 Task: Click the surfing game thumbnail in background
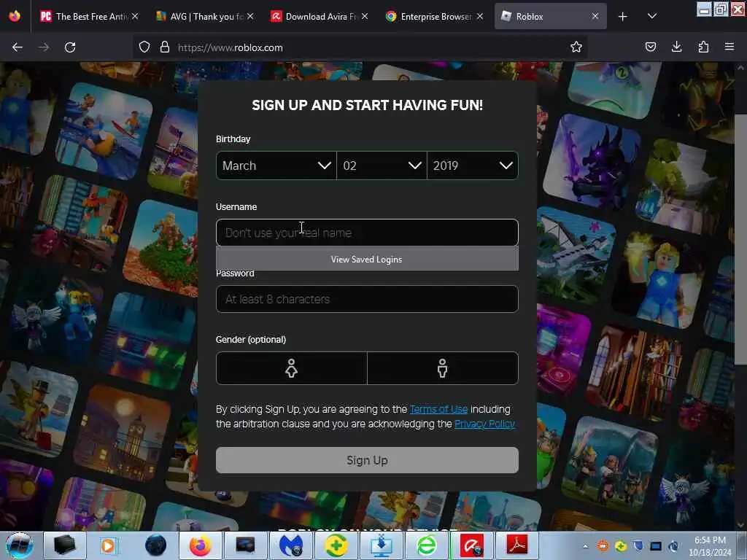tap(104, 131)
